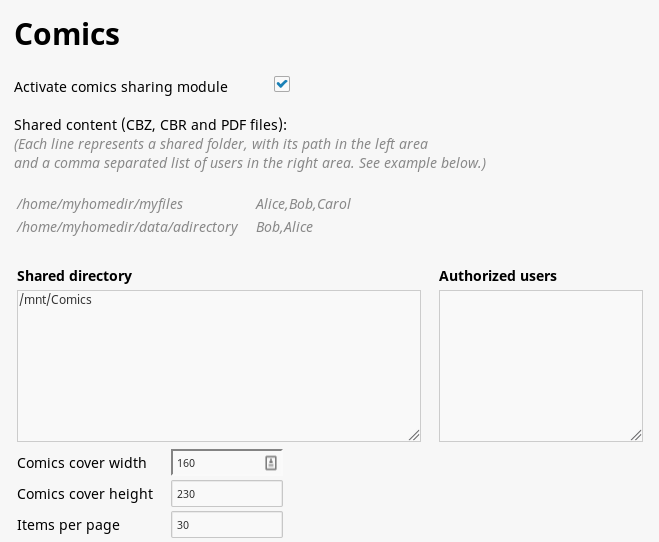The width and height of the screenshot is (659, 542).
Task: Click example path /home/myhomedir/data/adirectory
Action: tap(127, 227)
